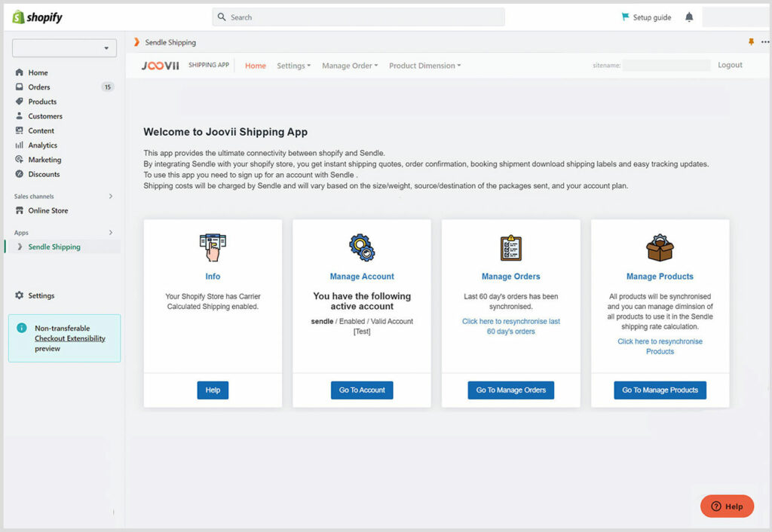
Task: Open notifications bell icon
Action: click(689, 17)
